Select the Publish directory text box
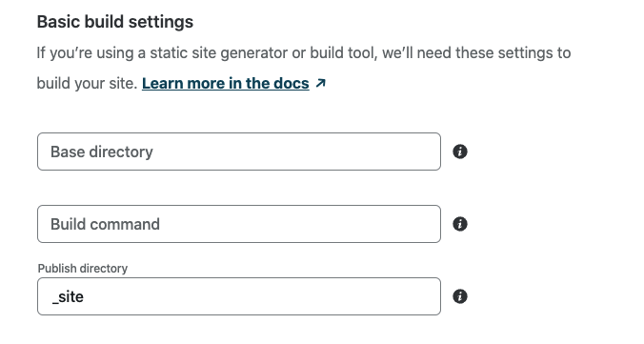 239,296
